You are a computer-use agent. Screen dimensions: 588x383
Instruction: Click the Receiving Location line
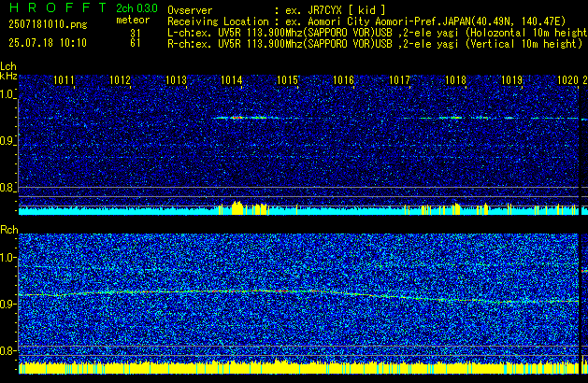(x=366, y=21)
